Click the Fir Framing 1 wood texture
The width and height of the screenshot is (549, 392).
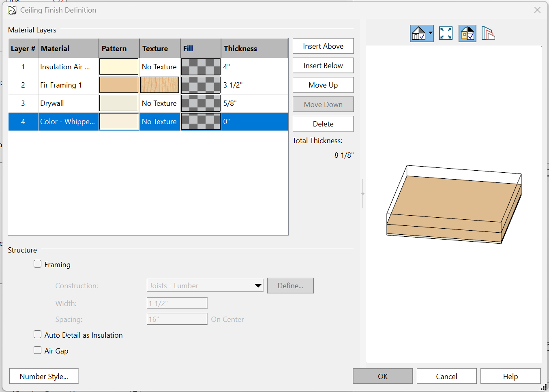[160, 85]
